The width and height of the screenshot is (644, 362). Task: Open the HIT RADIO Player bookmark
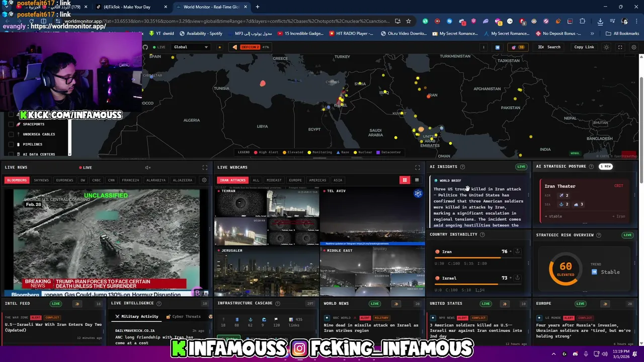[x=351, y=34]
